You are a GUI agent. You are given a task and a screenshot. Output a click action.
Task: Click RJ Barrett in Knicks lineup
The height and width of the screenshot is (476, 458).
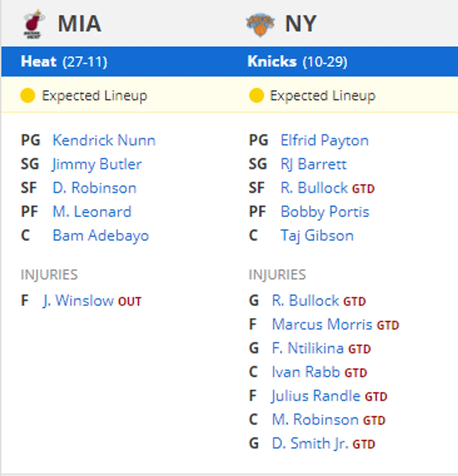pyautogui.click(x=313, y=164)
